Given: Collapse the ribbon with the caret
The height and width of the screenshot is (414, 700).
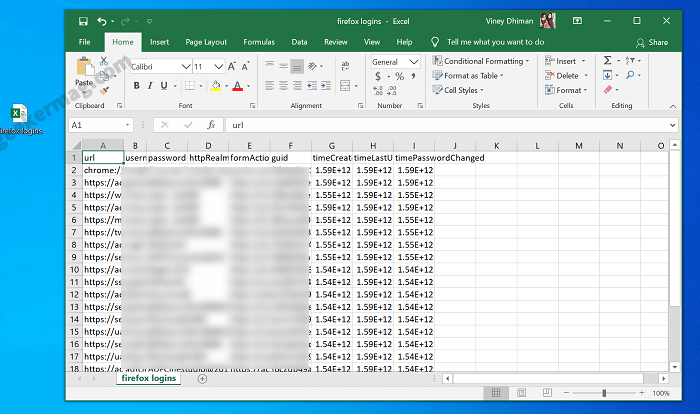Looking at the screenshot, I should click(x=673, y=106).
